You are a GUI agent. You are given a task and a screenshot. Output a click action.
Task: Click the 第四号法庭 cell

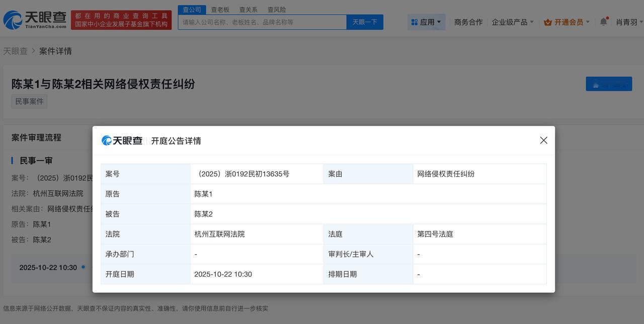click(x=479, y=234)
